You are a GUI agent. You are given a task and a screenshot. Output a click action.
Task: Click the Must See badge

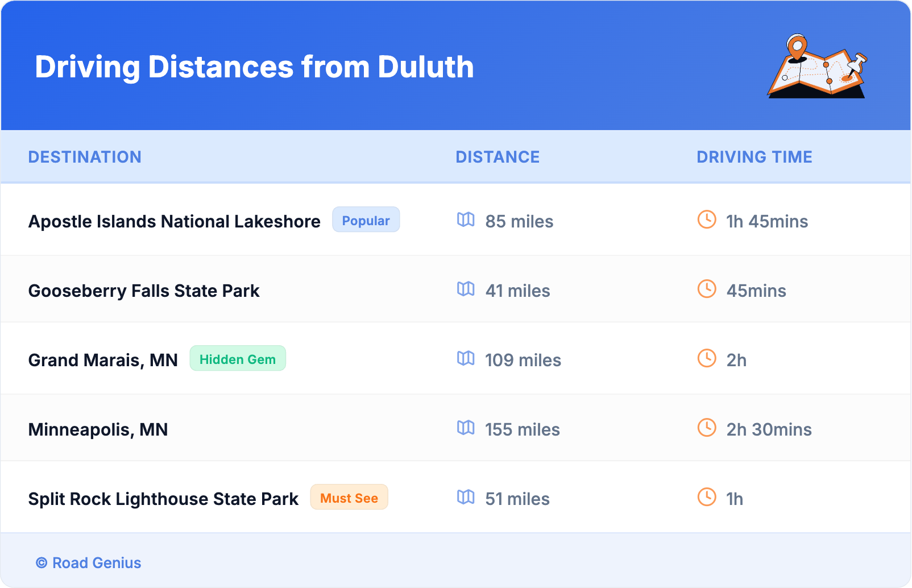[x=349, y=498]
